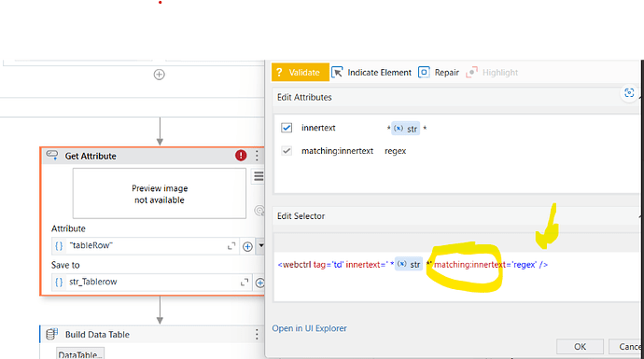Open the hamburger menu beside the preview image

(259, 176)
